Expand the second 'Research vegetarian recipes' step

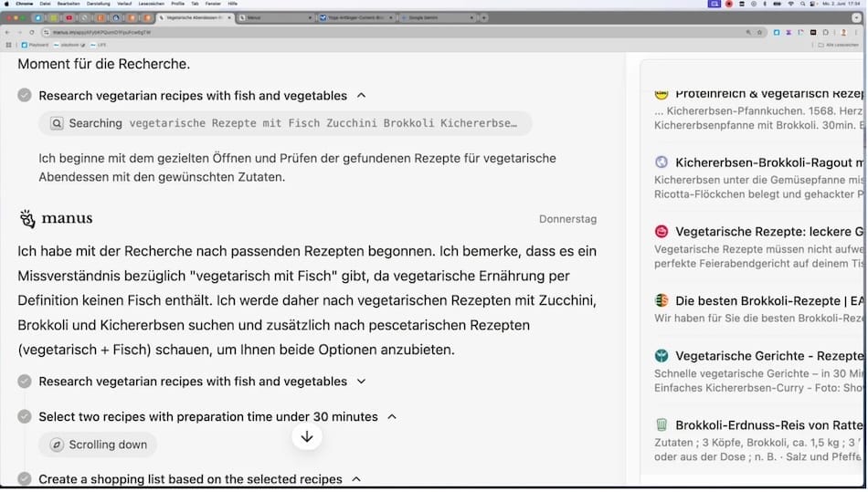pyautogui.click(x=361, y=382)
